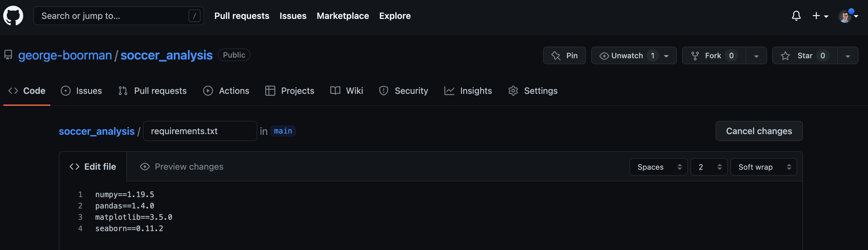Open the indent size 2 dropdown

709,167
